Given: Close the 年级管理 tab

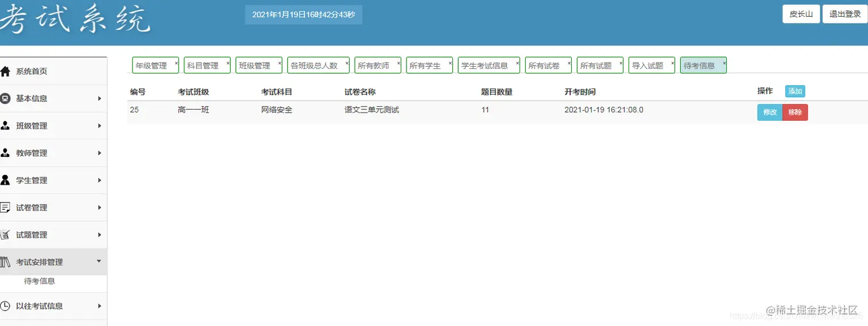Looking at the screenshot, I should point(176,63).
